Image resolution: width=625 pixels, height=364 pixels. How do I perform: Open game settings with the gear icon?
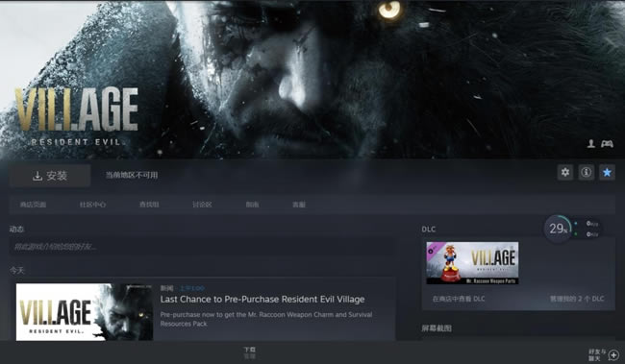click(565, 173)
